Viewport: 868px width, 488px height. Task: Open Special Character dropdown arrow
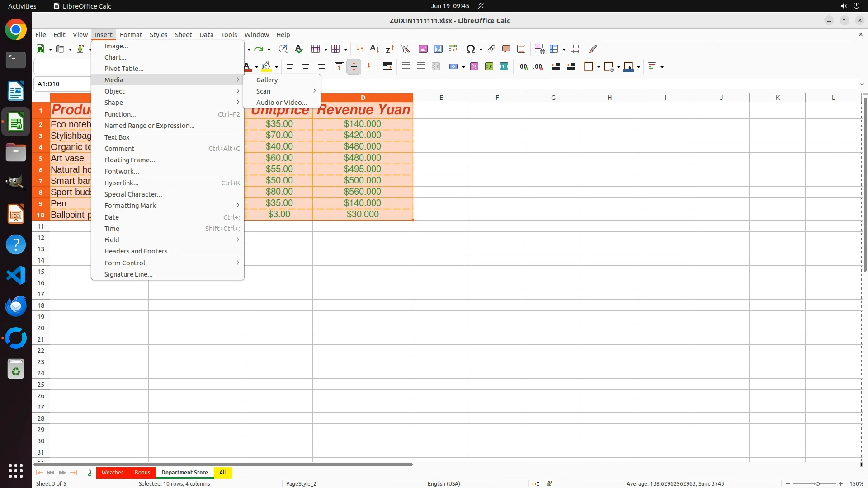click(481, 49)
